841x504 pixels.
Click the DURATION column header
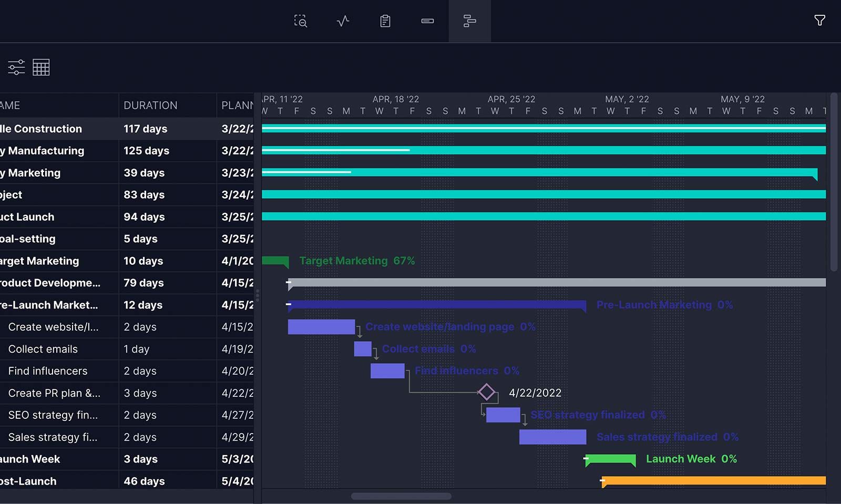pyautogui.click(x=150, y=106)
